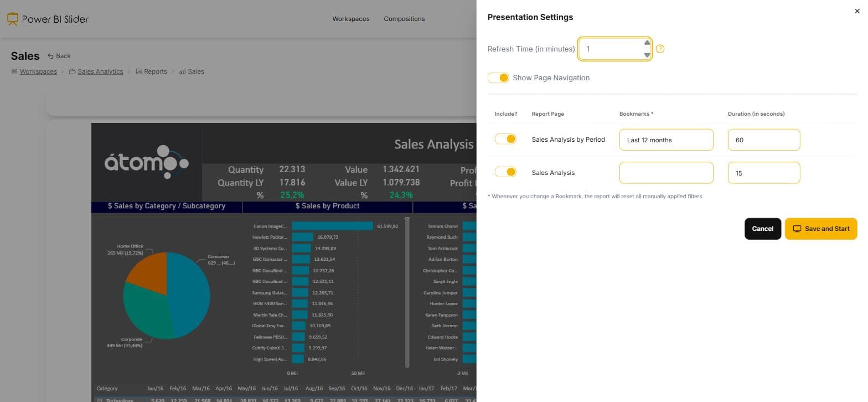Screen dimensions: 868x402
Task: Click the Sales breadcrumb chart icon
Action: point(182,71)
